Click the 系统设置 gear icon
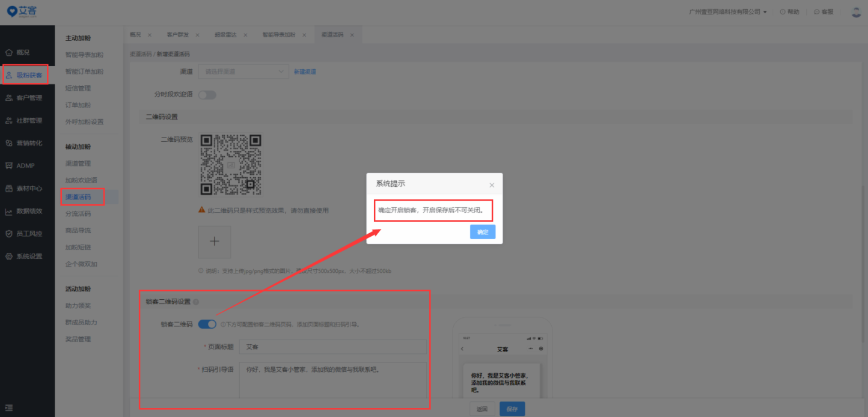The width and height of the screenshot is (868, 417). coord(9,257)
